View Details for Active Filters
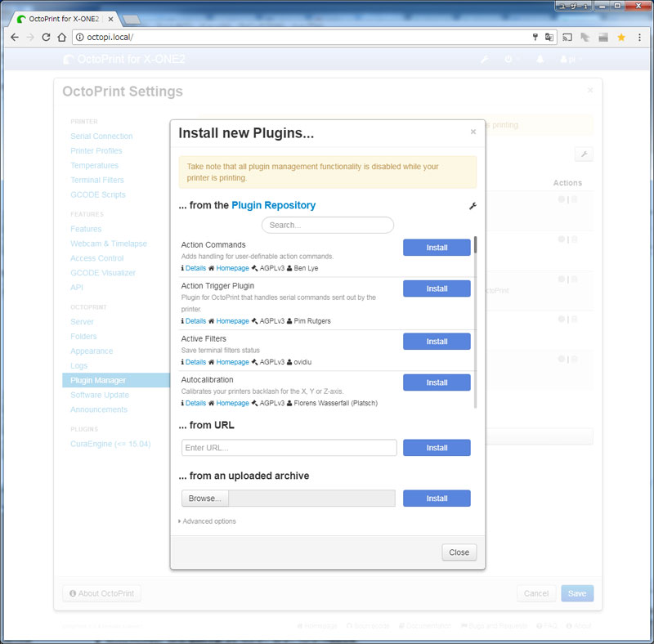 [195, 362]
